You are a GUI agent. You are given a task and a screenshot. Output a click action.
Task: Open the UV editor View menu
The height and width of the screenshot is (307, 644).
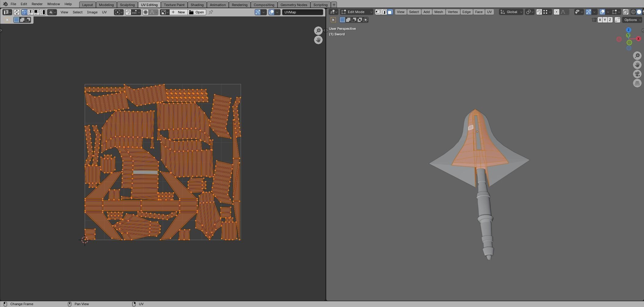tap(64, 12)
